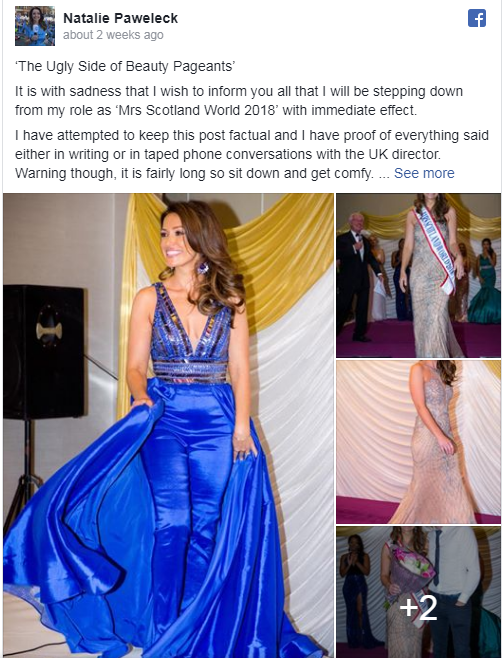Click the 'It is with sadness' paragraph
This screenshot has width=502, height=658.
coord(239,101)
